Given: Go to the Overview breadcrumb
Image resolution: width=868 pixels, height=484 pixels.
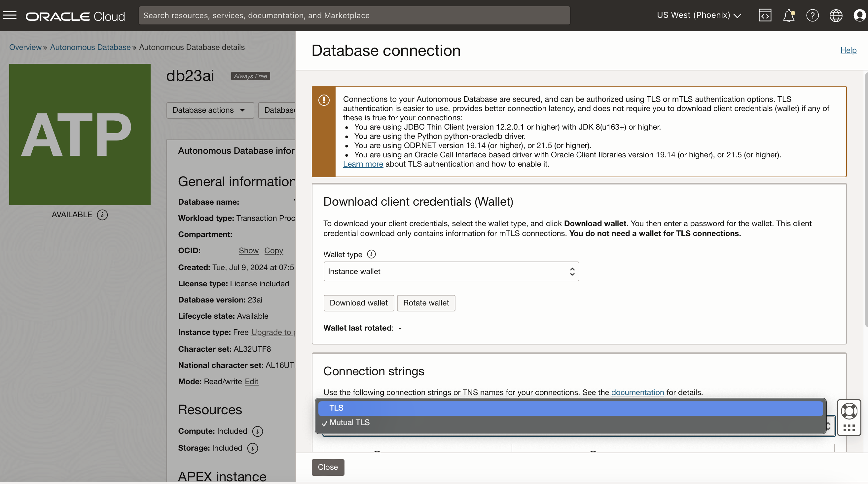Looking at the screenshot, I should [x=25, y=48].
